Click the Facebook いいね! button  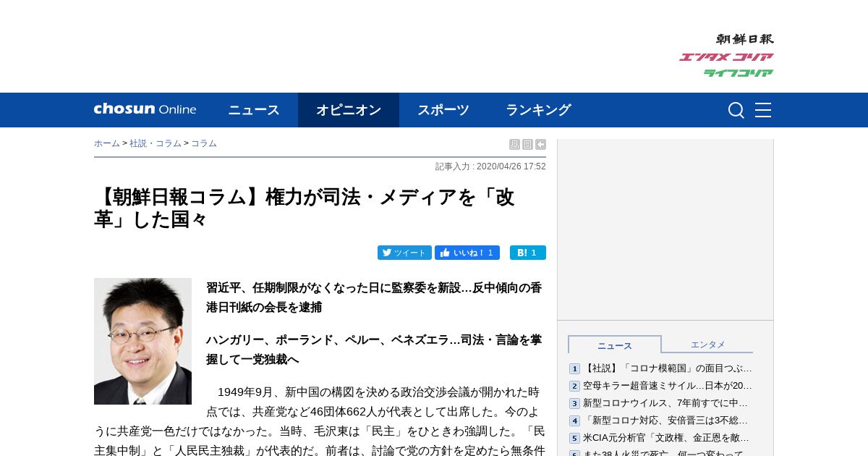pyautogui.click(x=467, y=253)
